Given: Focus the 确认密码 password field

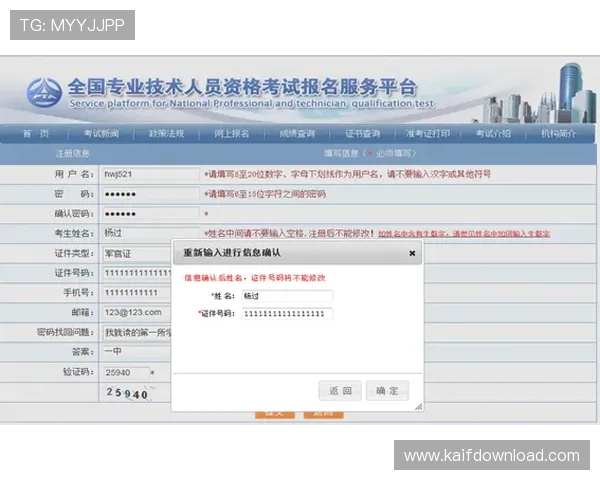Looking at the screenshot, I should click(151, 214).
